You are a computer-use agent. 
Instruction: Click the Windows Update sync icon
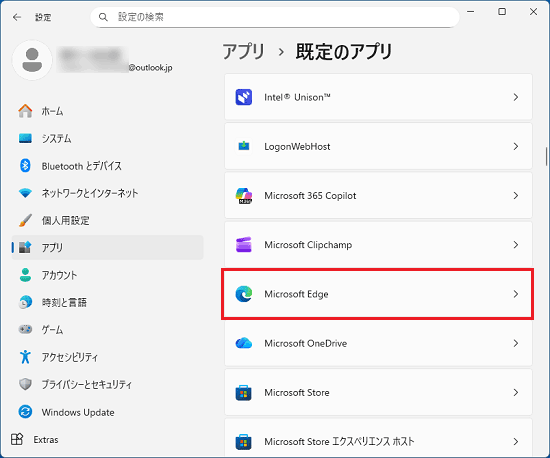pos(25,412)
